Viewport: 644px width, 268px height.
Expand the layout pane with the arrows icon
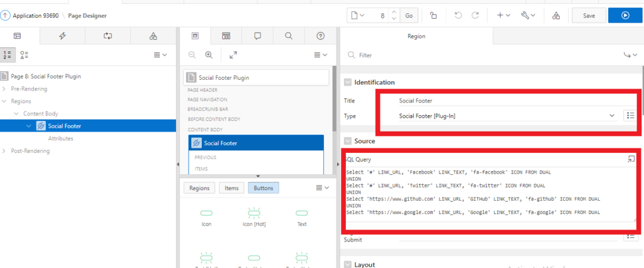pos(233,55)
